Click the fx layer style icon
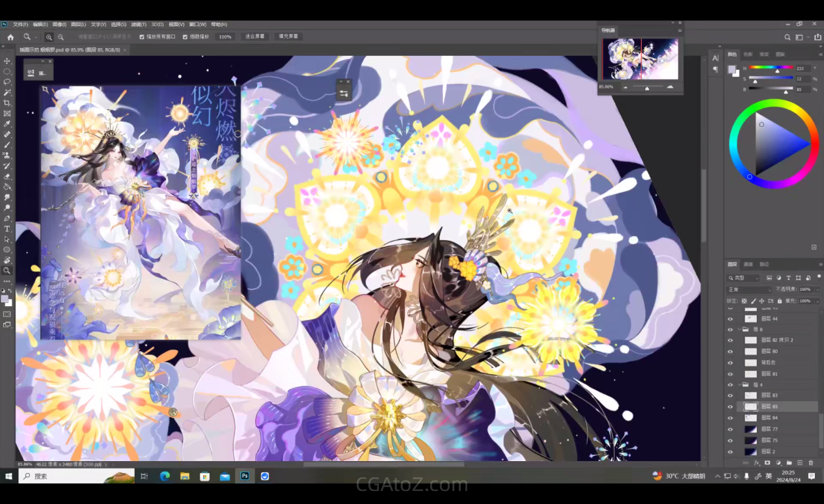Viewport: 824px width, 504px height. click(756, 463)
